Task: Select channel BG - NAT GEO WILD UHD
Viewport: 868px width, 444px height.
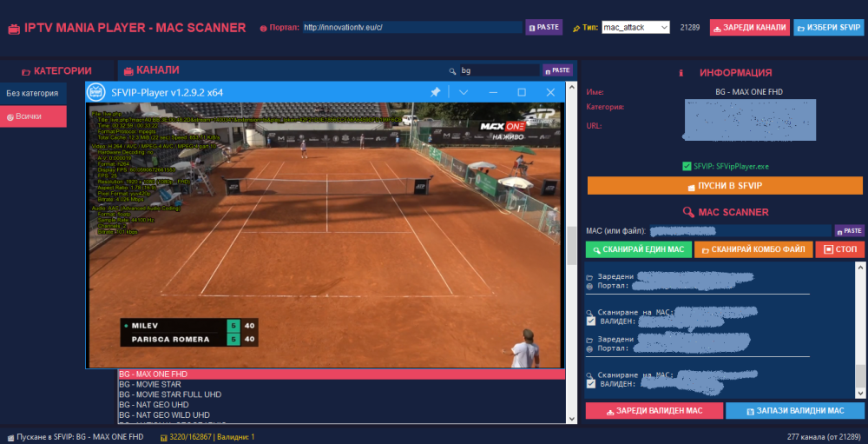Action: [x=341, y=414]
